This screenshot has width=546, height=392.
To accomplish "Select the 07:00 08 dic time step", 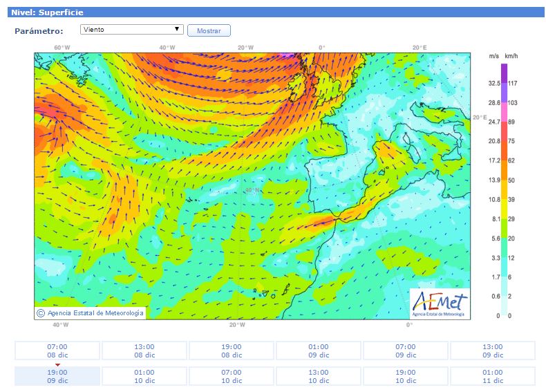I will pyautogui.click(x=57, y=351).
